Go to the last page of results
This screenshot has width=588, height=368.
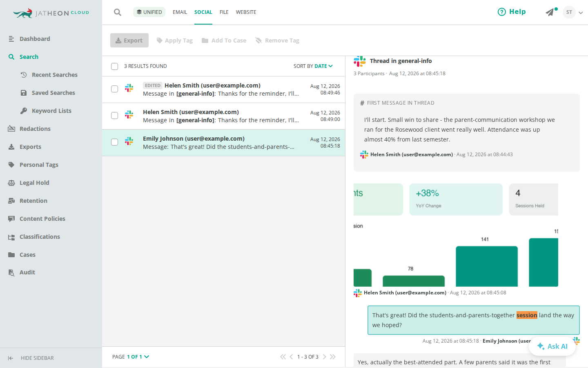(333, 357)
